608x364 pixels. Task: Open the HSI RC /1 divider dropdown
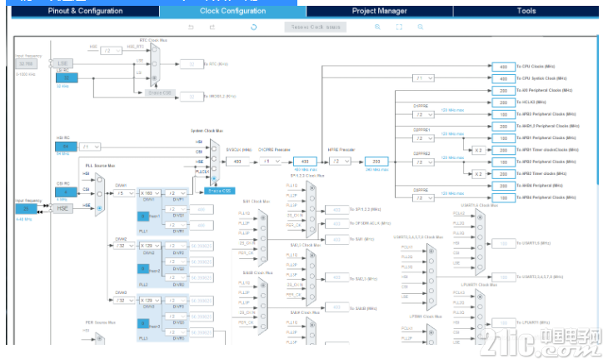point(90,147)
